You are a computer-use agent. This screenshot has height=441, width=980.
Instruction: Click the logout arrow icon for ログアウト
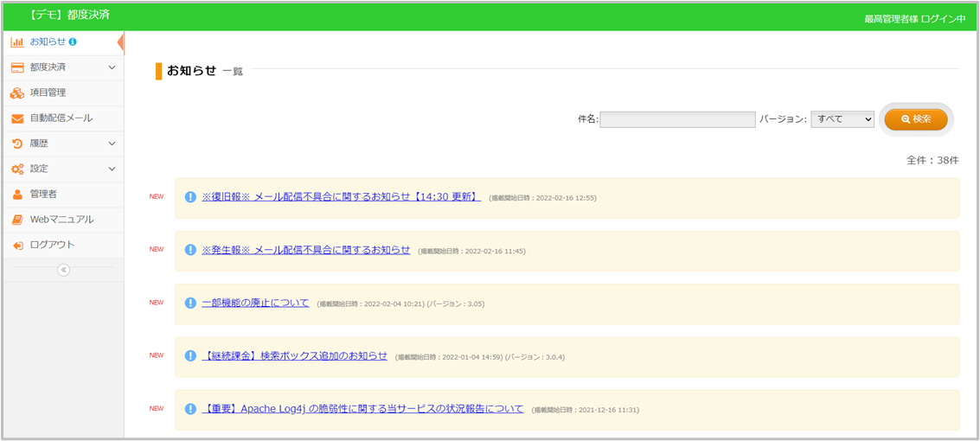[17, 245]
